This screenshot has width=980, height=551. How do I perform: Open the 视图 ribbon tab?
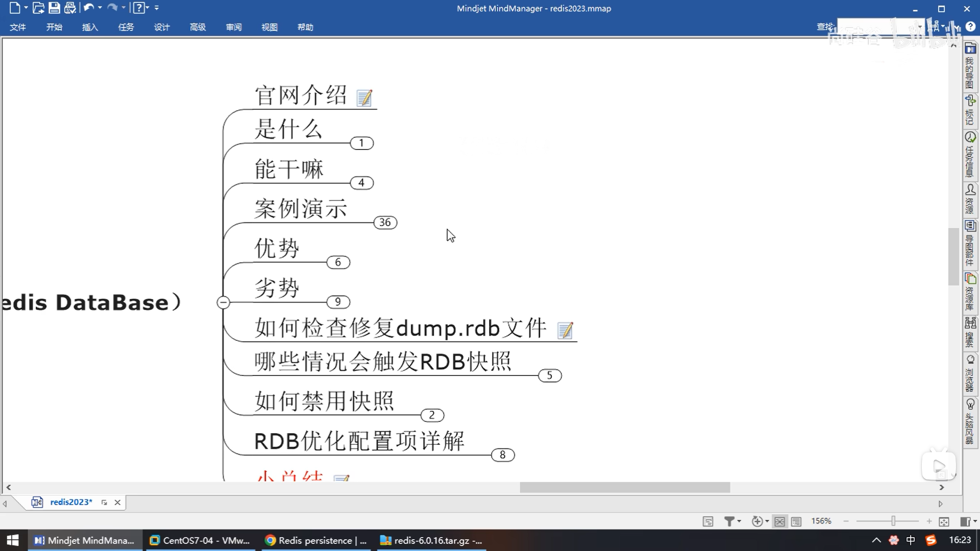tap(269, 27)
